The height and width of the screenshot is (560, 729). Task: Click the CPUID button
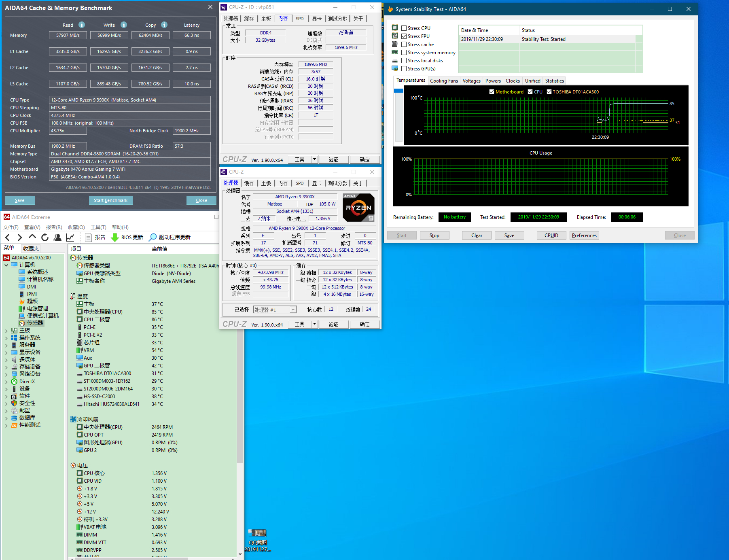coord(551,235)
